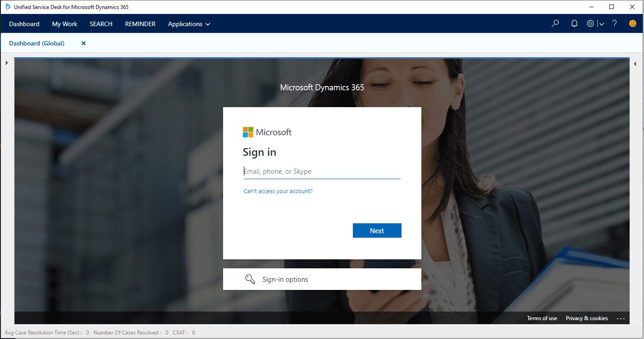Click the Microsoft Dynamics 365 heading
The image size is (644, 339).
coord(322,87)
